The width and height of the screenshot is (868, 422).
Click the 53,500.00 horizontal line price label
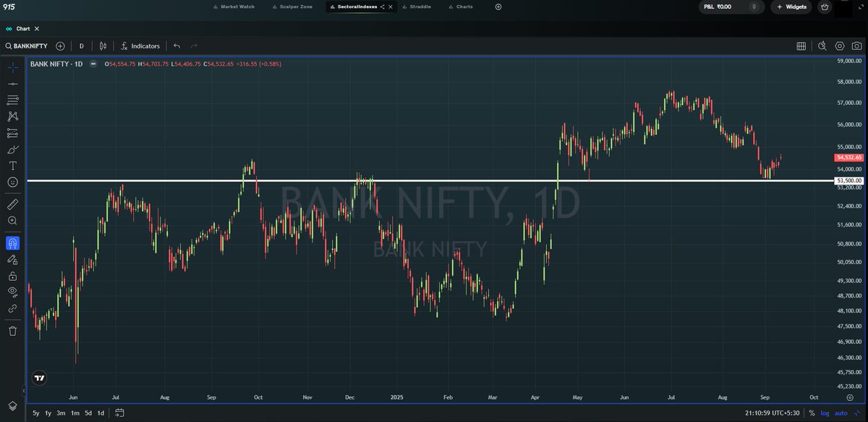(849, 180)
